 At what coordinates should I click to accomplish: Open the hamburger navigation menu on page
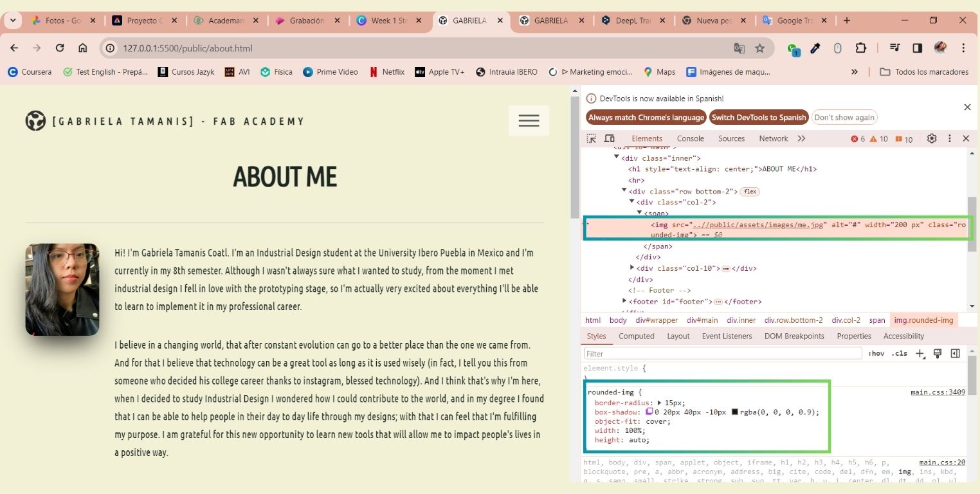click(x=529, y=120)
